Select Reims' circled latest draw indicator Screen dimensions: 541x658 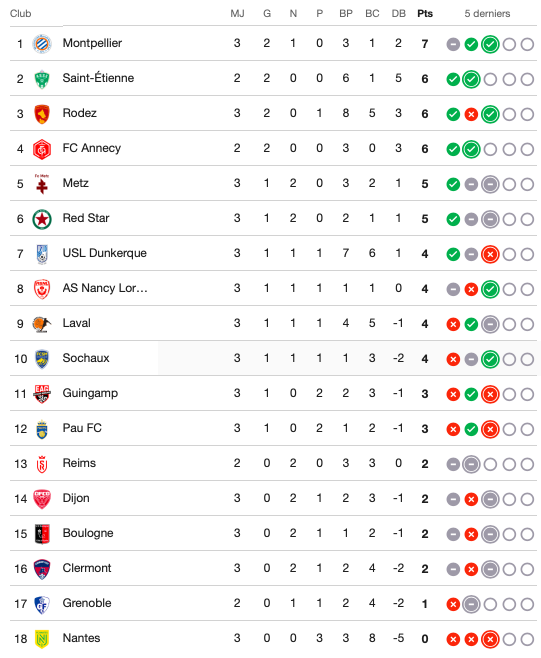tap(471, 464)
